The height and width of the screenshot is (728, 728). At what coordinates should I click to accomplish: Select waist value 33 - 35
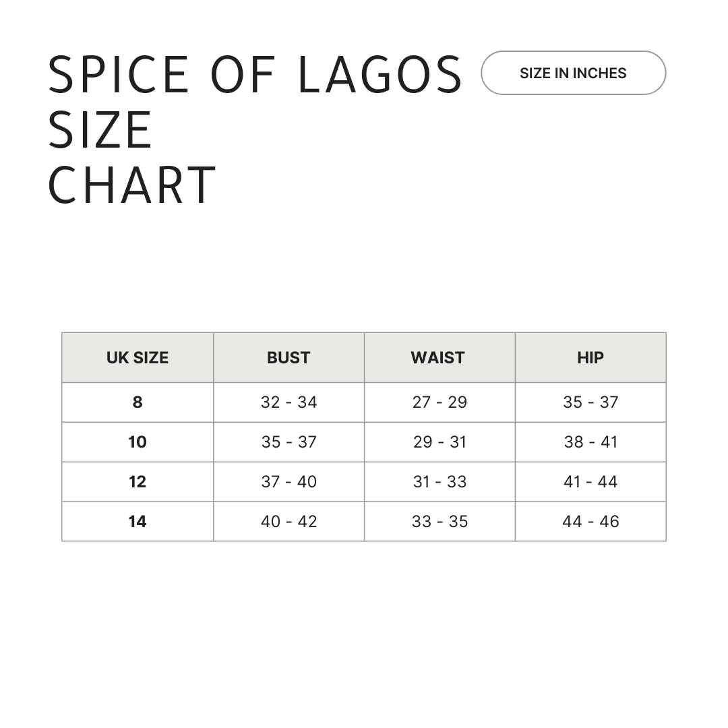[x=439, y=521]
